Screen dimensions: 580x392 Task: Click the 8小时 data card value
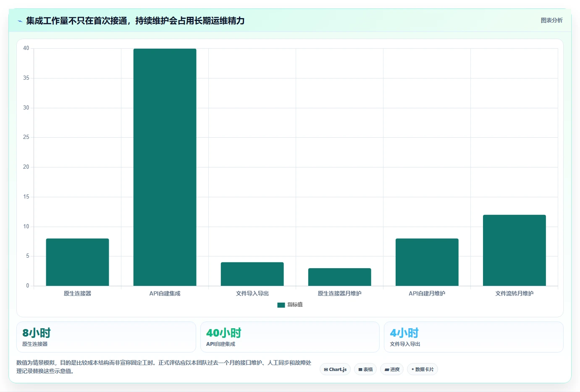point(37,333)
